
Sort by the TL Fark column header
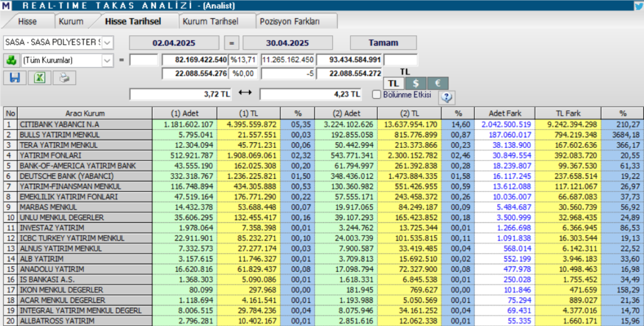coord(568,113)
